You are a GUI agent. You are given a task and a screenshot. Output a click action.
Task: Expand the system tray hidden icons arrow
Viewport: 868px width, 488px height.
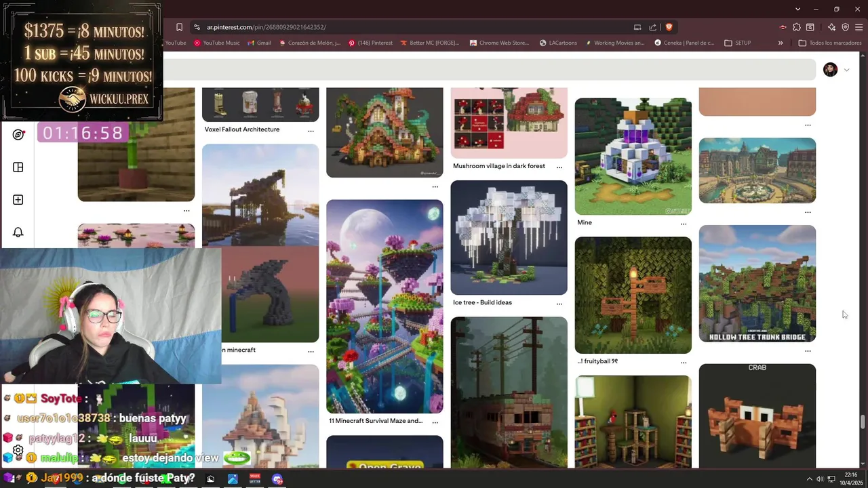pos(809,479)
